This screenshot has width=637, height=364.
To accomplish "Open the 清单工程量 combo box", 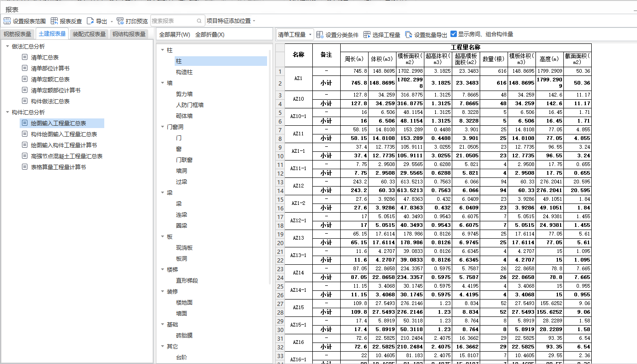I will click(x=295, y=35).
